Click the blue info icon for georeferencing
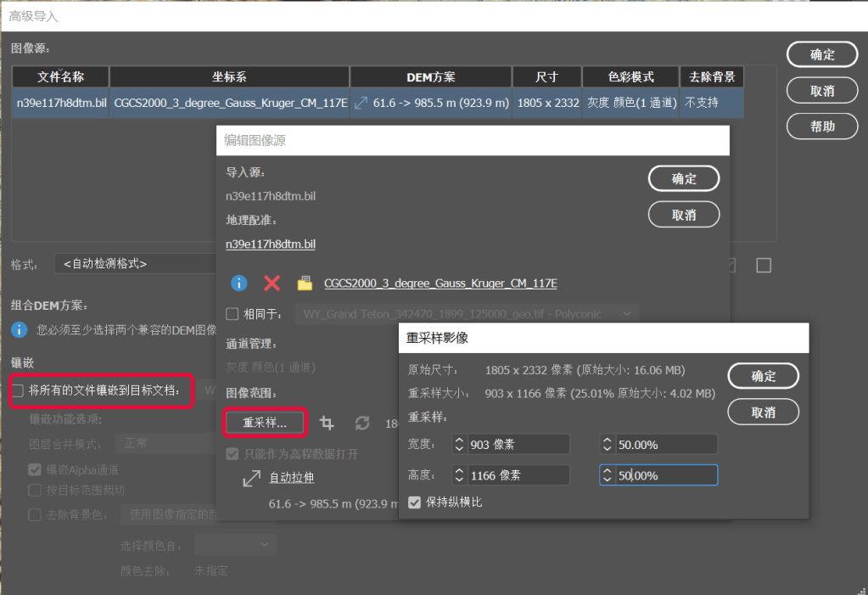Image resolution: width=868 pixels, height=595 pixels. point(239,283)
